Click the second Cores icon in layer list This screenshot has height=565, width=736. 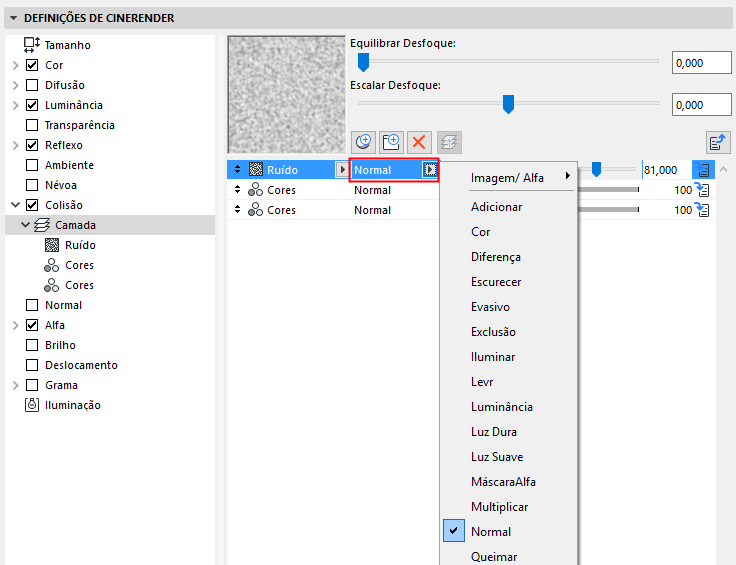tap(255, 210)
